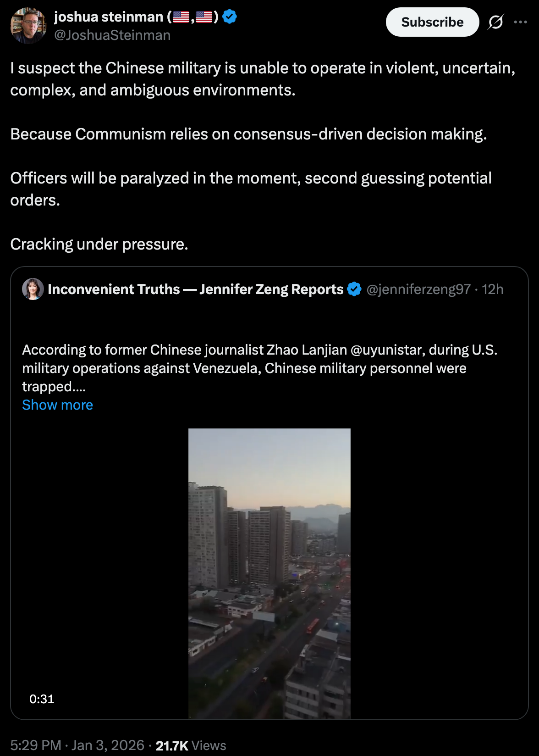Open the @jenniferzeng97 handle
This screenshot has width=539, height=756.
[x=418, y=289]
